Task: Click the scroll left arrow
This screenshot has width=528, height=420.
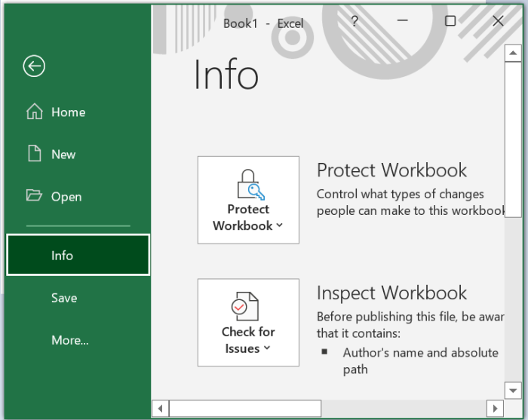Action: point(160,409)
